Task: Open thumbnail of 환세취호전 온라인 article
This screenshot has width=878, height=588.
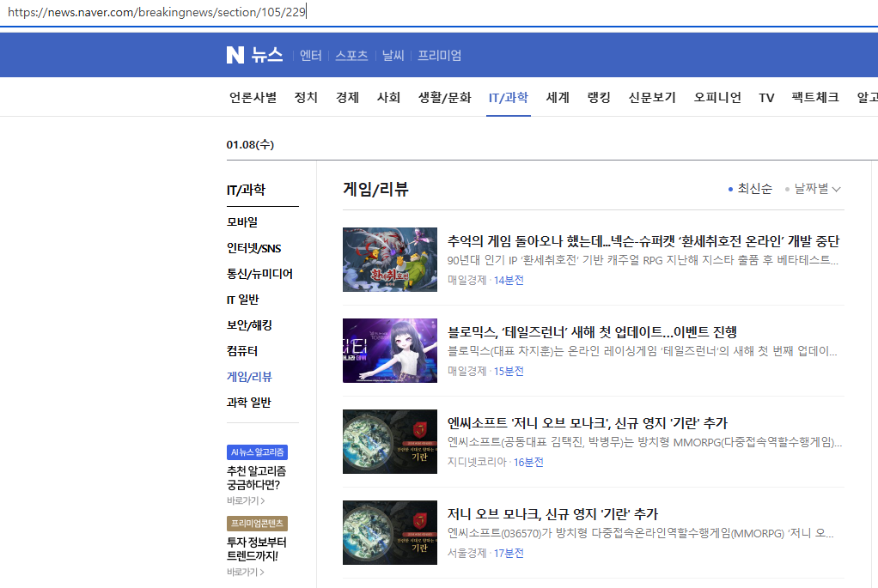Action: (x=390, y=259)
